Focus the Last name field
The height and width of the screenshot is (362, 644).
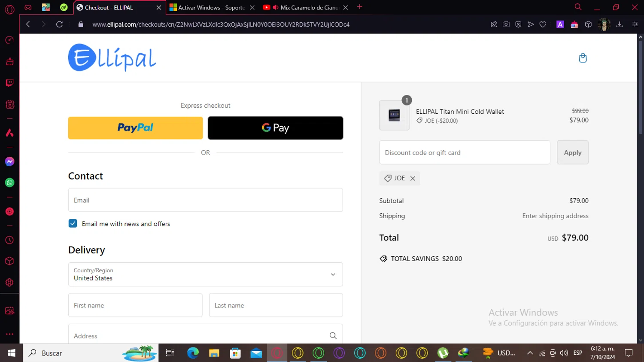(x=276, y=305)
